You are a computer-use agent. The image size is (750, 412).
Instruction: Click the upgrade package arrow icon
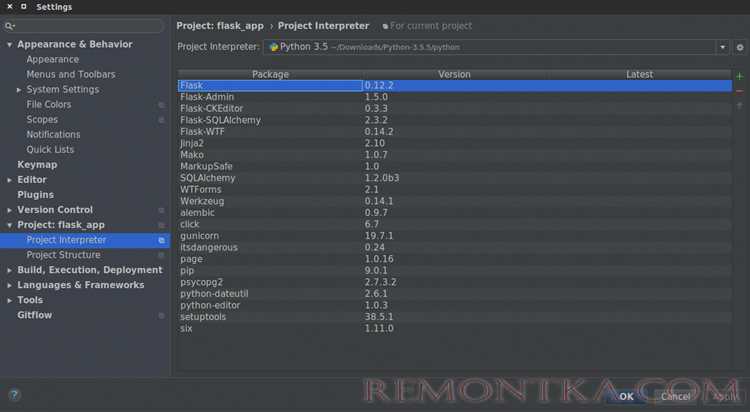coord(739,106)
